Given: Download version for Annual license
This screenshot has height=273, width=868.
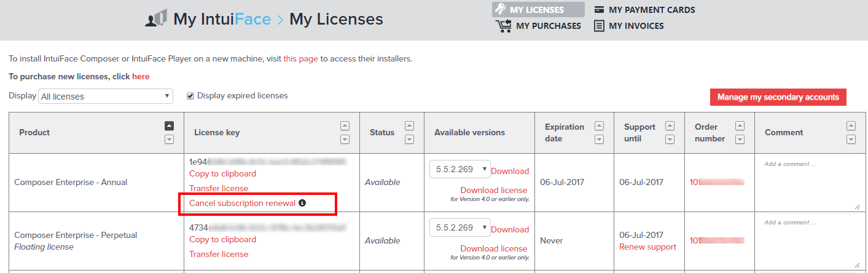Looking at the screenshot, I should click(510, 171).
